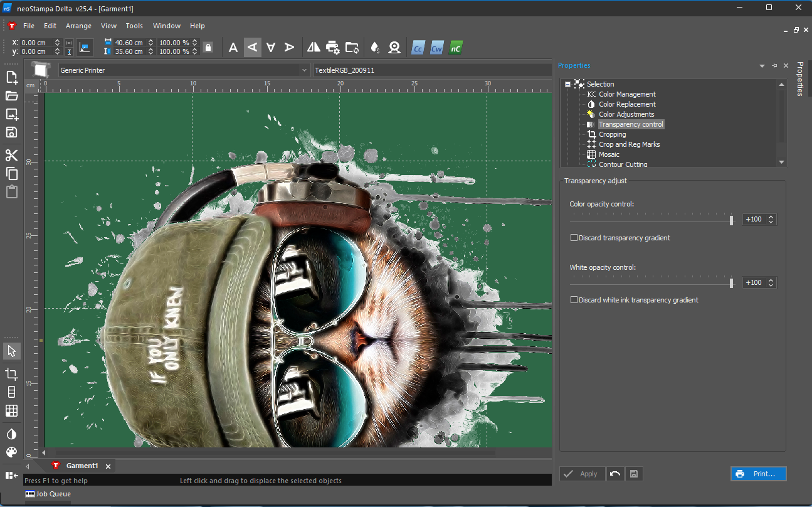812x507 pixels.
Task: Open Properties panel options dropdown arrow
Action: click(x=762, y=66)
